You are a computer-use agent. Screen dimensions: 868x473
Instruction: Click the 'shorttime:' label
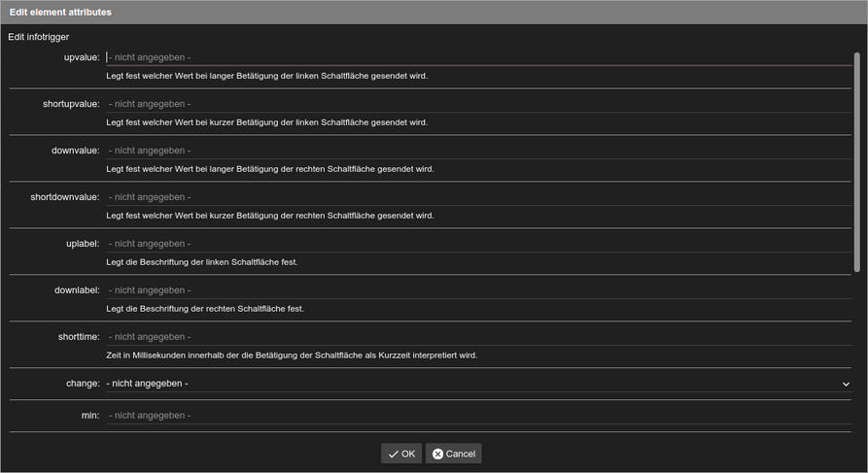79,336
